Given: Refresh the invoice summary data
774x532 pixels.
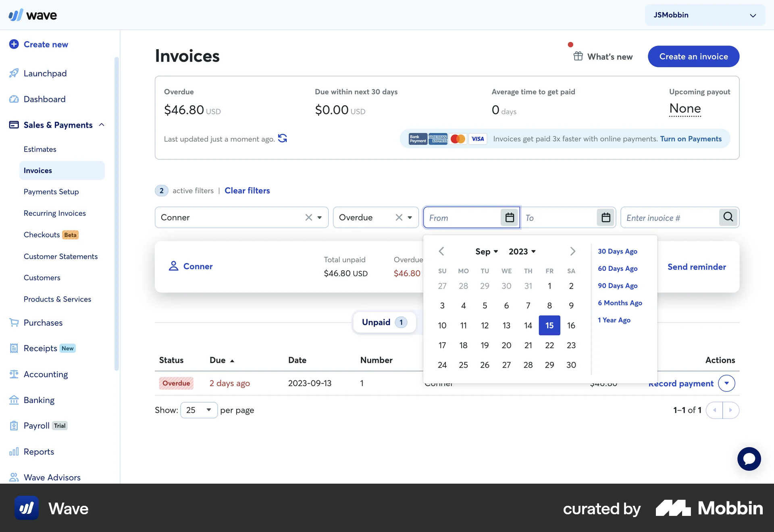Looking at the screenshot, I should [x=282, y=138].
